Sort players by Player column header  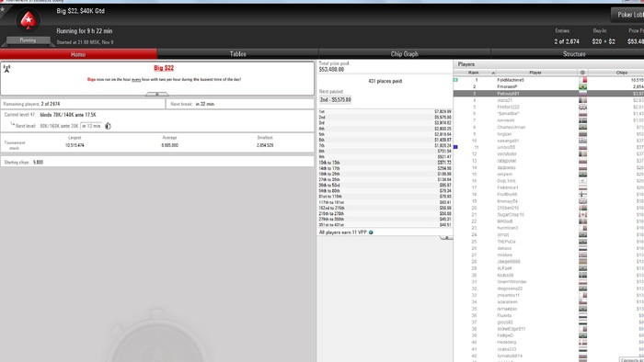(x=535, y=73)
